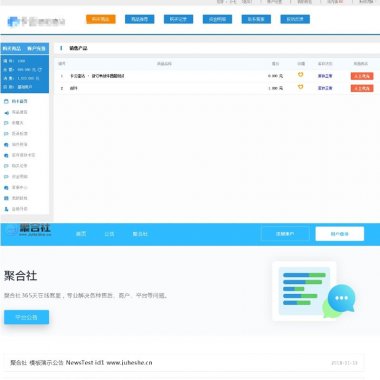
Task: Click the red buy button in row 2
Action: 362,88
